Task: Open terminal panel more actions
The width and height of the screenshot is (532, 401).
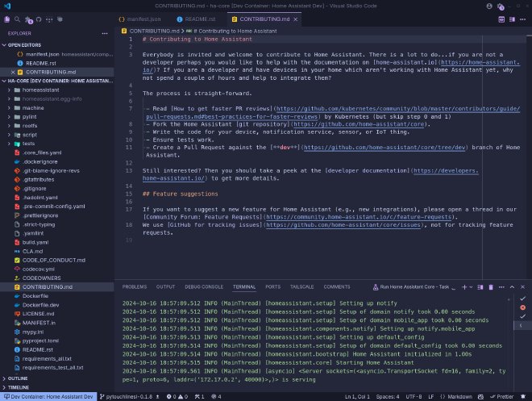Action: (x=501, y=287)
